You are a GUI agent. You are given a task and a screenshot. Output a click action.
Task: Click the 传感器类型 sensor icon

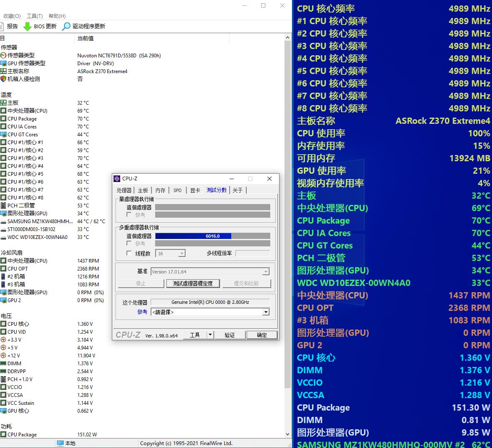(x=4, y=55)
